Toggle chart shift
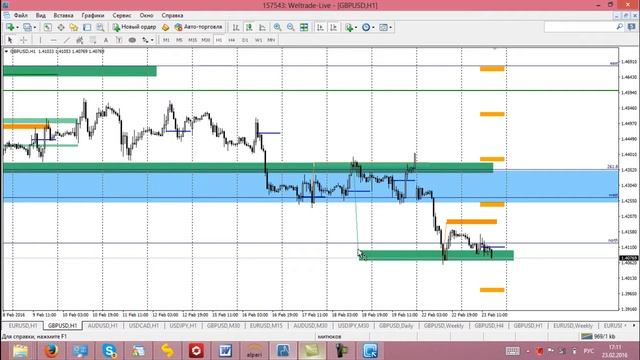640x360 pixels. pos(333,27)
